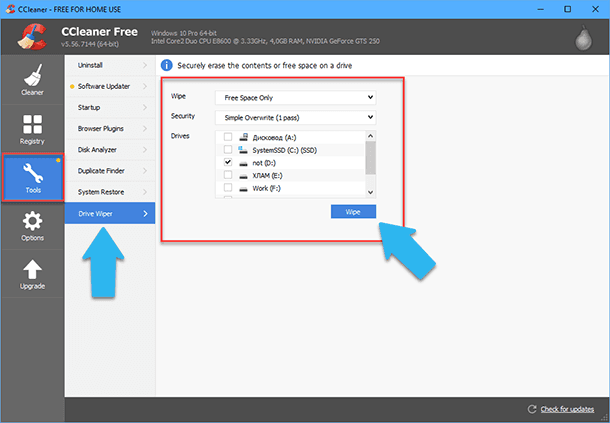Click the floppy drive icon for A:
610x423 pixels.
tap(244, 137)
